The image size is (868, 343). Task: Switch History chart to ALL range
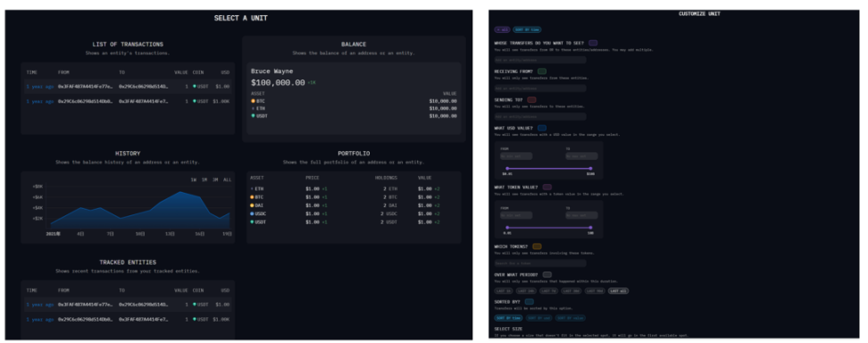point(227,180)
